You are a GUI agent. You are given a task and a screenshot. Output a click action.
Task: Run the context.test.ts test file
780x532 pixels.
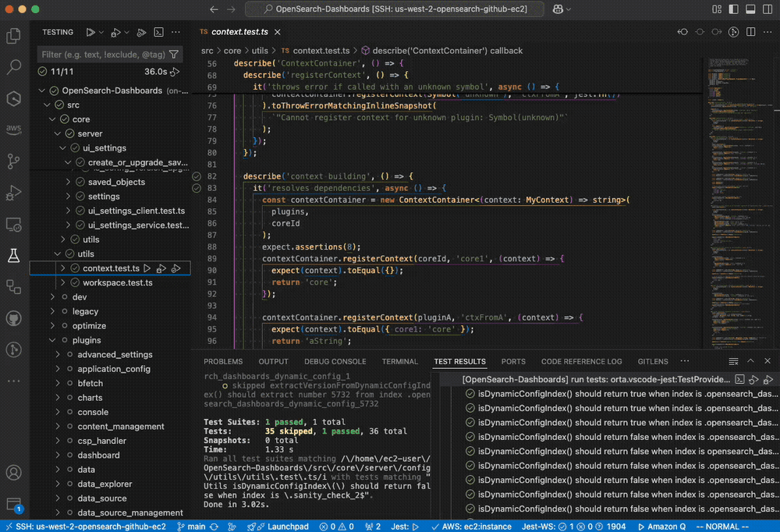click(147, 268)
